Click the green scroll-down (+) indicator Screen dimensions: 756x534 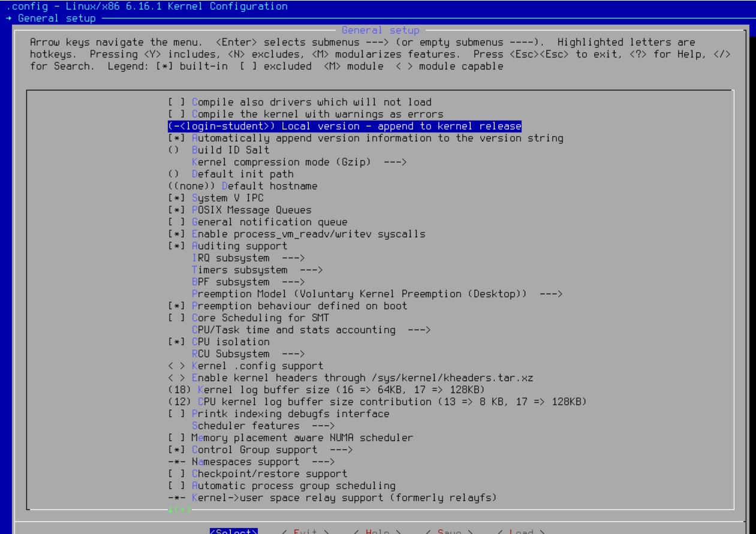point(180,509)
